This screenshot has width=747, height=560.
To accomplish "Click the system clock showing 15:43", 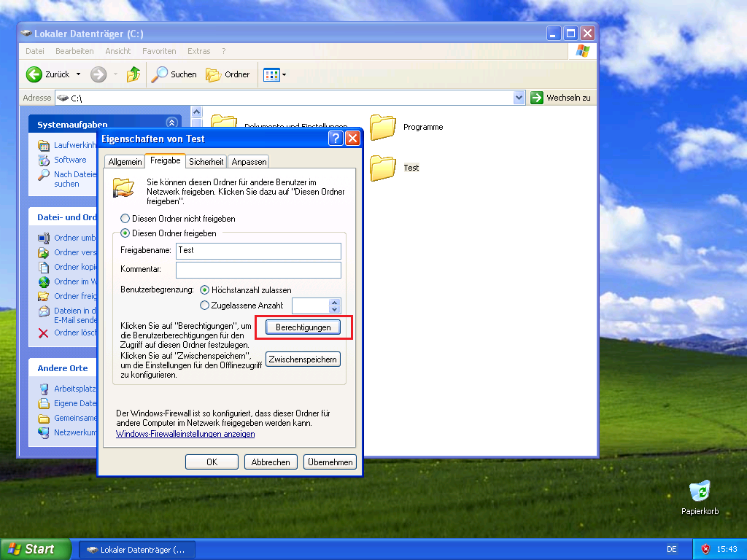I will [727, 549].
